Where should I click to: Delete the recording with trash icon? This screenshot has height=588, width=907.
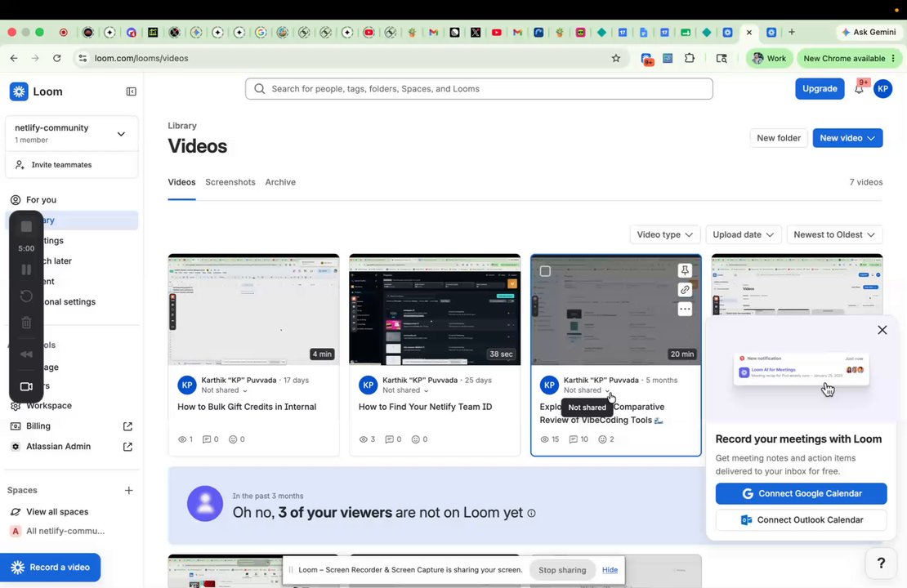26,323
